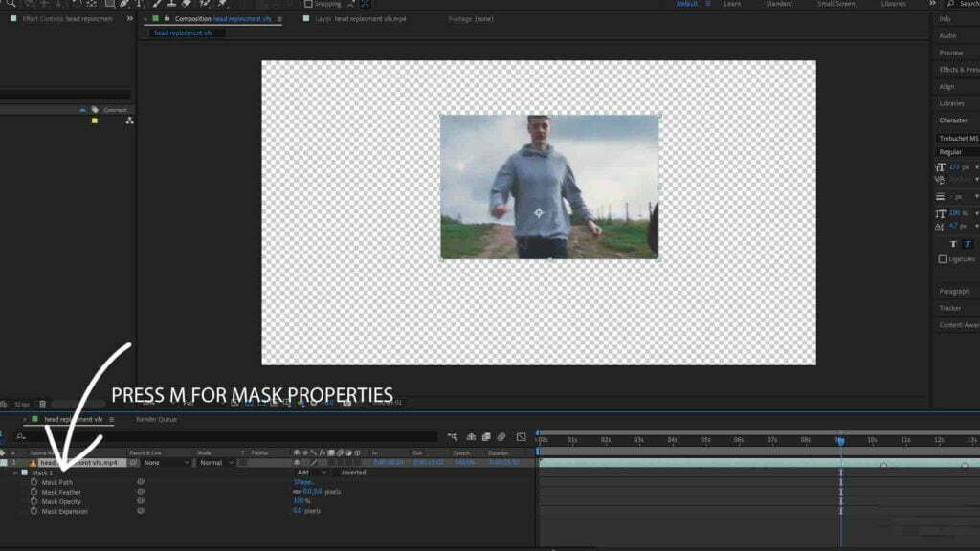The image size is (980, 551).
Task: Select the Rectangle shape tool
Action: click(110, 4)
